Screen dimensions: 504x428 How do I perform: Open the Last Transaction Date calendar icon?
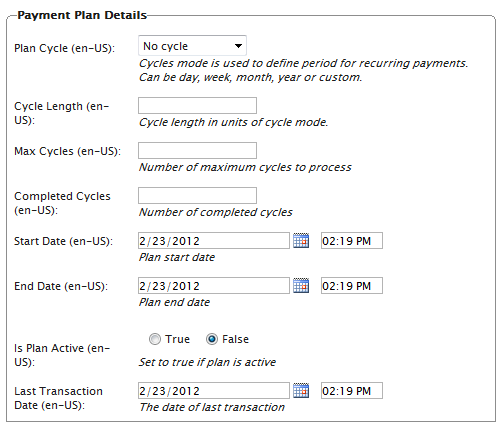coord(301,390)
